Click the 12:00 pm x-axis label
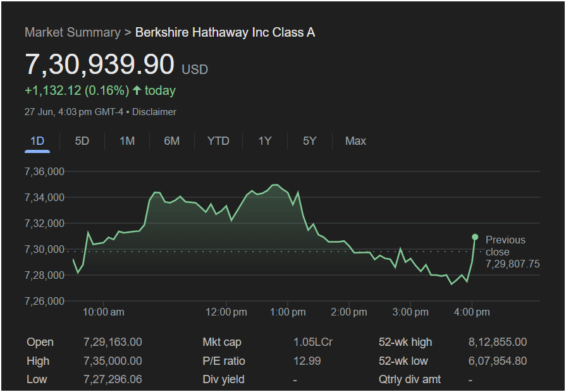566x392 pixels. pyautogui.click(x=226, y=312)
